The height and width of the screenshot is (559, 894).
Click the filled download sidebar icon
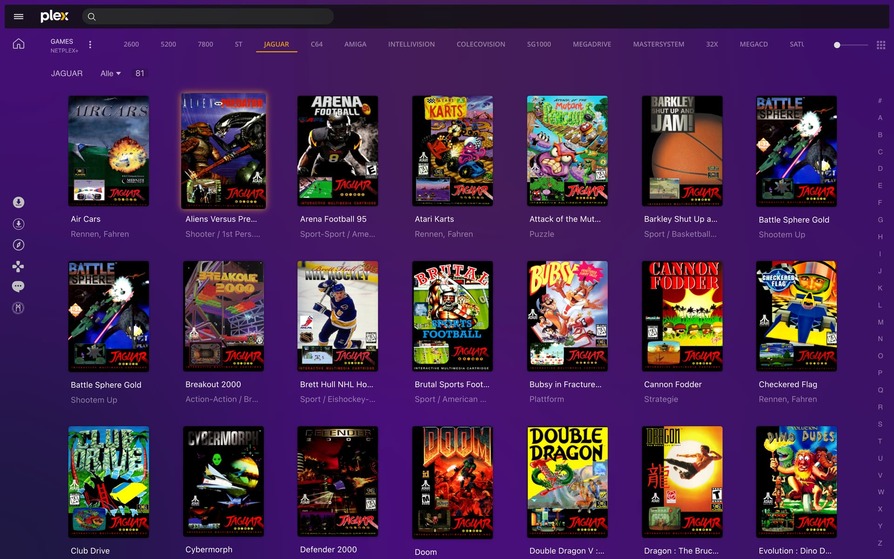(18, 202)
